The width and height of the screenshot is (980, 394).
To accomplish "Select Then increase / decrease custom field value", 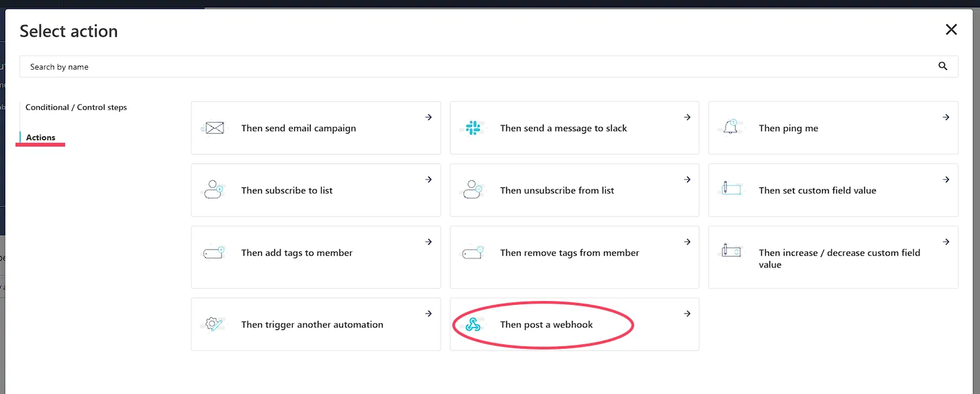I will click(x=833, y=257).
